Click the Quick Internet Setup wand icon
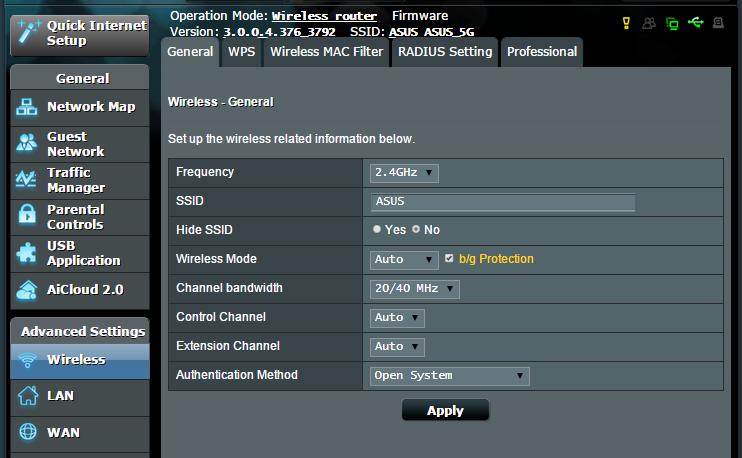742x458 pixels. (28, 32)
